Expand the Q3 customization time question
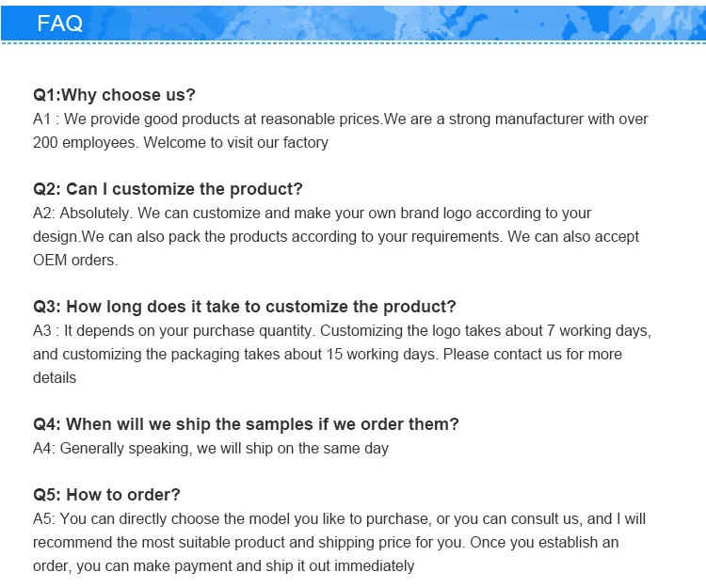Image resolution: width=706 pixels, height=588 pixels. click(x=244, y=307)
